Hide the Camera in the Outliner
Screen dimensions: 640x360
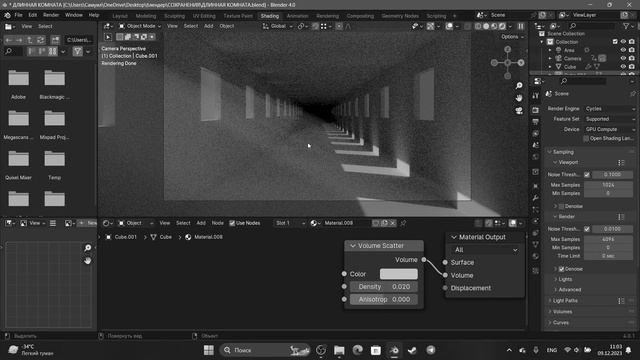click(x=623, y=58)
